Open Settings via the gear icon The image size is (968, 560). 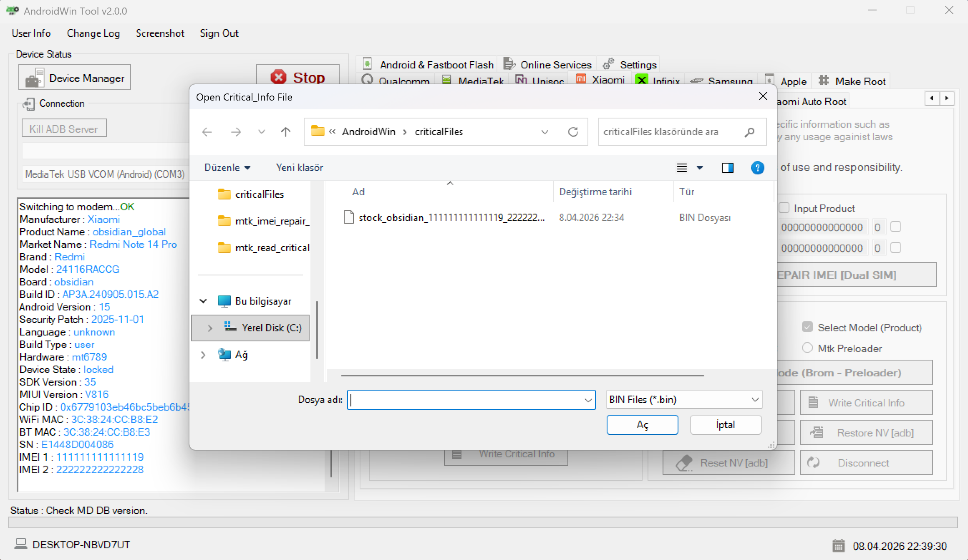point(608,63)
